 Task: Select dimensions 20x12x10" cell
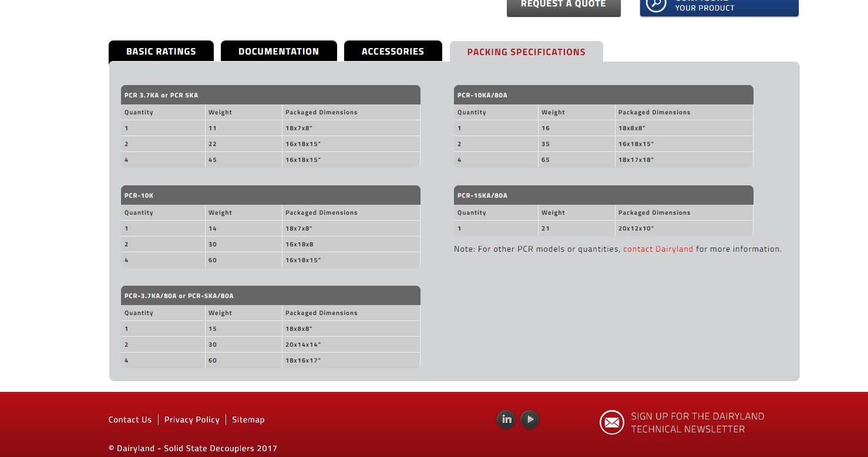point(684,228)
